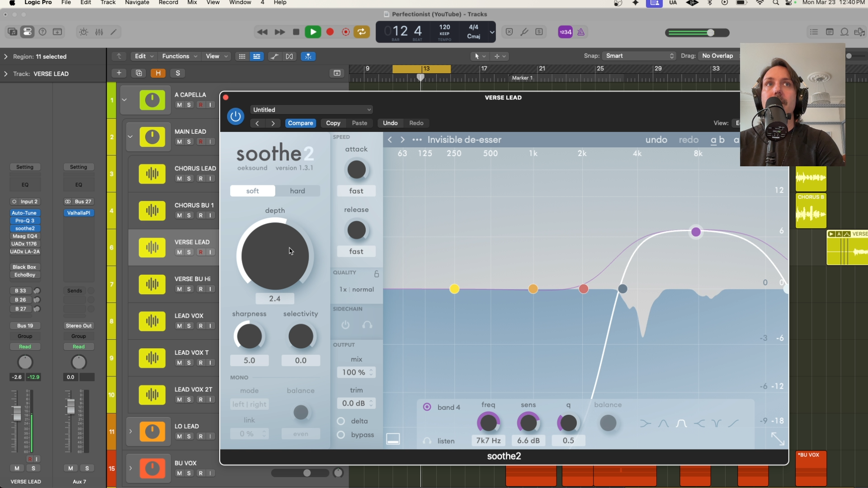
Task: Open the Untitled preset dropdown
Action: 311,110
